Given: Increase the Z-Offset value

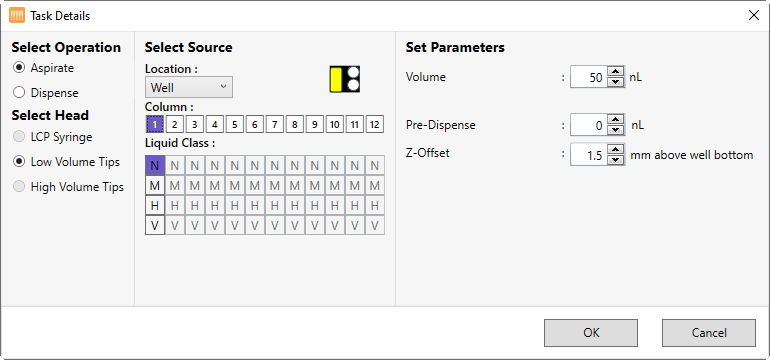Looking at the screenshot, I should click(615, 149).
